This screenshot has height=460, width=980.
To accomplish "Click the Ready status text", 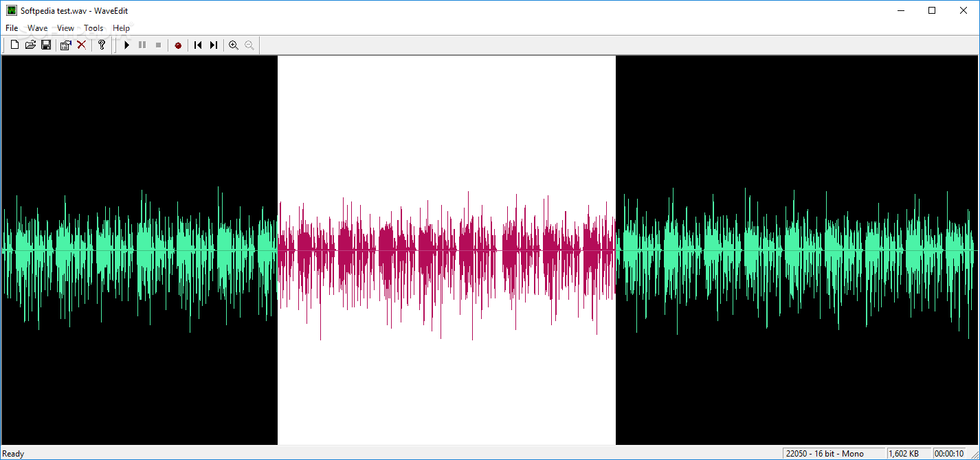I will (14, 454).
